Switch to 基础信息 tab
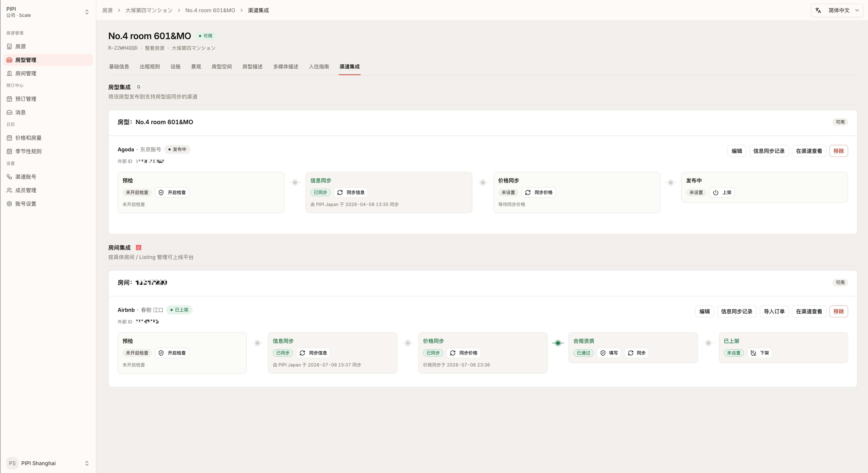This screenshot has width=868, height=473. (119, 67)
